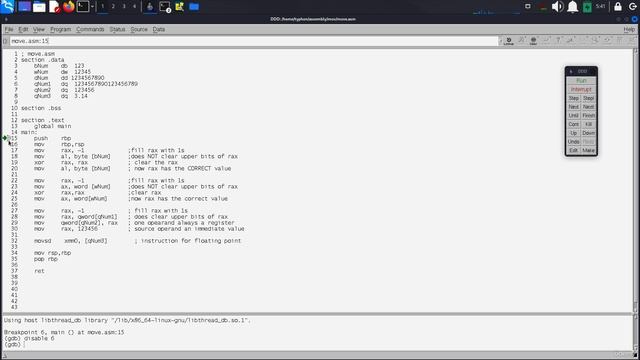Viewport: 640px width, 360px height.
Task: Click the Plot toolbar icon
Action: (583, 40)
